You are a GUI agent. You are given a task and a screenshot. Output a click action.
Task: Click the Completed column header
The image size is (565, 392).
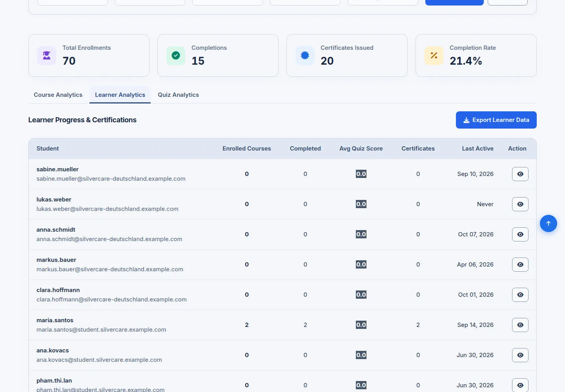305,149
